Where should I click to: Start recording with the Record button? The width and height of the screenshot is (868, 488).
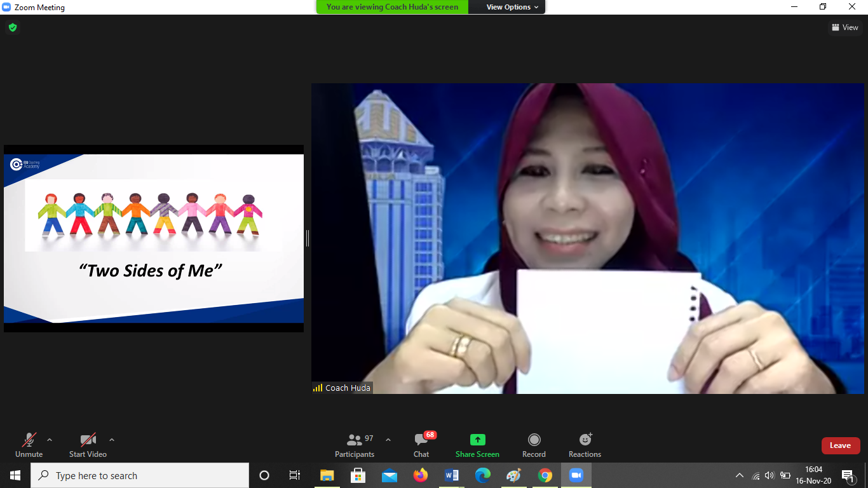pos(534,445)
